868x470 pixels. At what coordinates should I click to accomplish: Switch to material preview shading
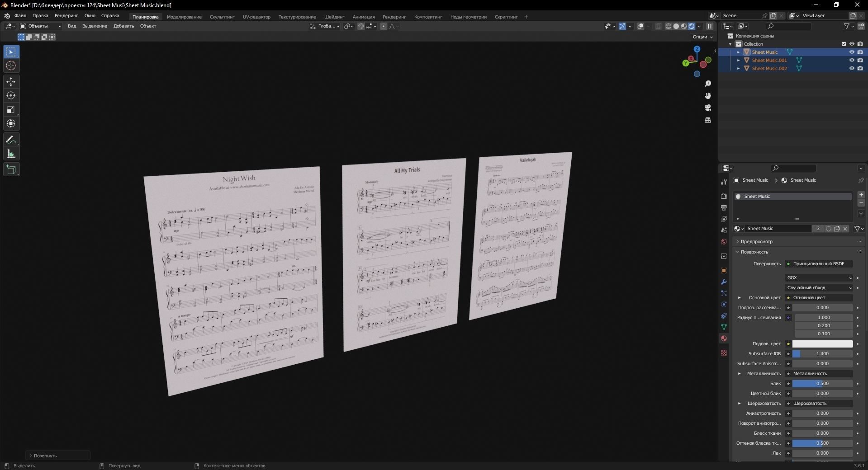pyautogui.click(x=684, y=26)
